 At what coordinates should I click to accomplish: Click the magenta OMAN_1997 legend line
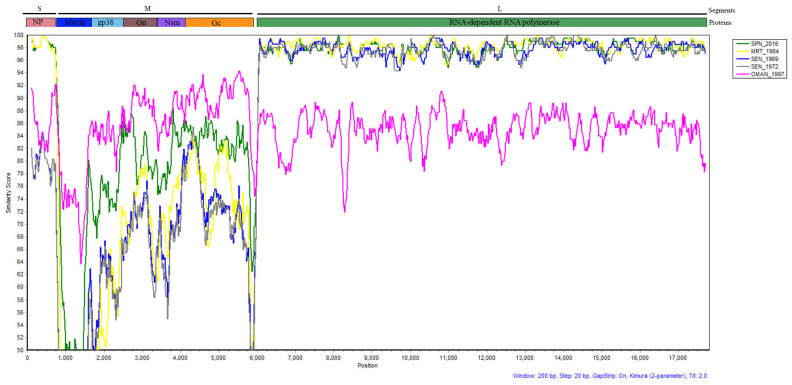741,74
